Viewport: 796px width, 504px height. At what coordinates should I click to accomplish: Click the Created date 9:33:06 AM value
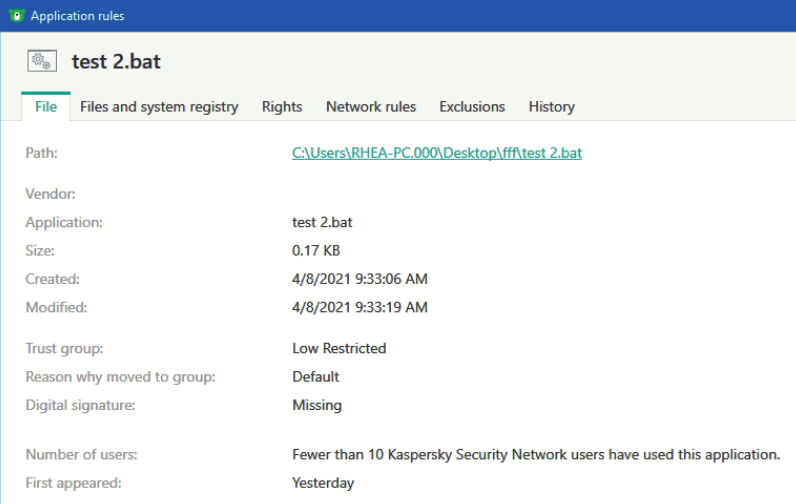360,279
